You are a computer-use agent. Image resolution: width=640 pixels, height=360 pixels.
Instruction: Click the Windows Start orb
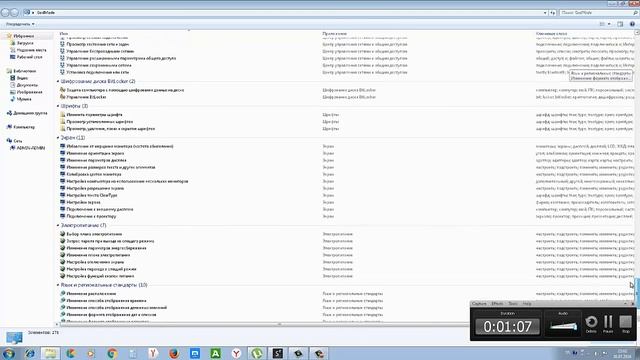tap(9, 353)
